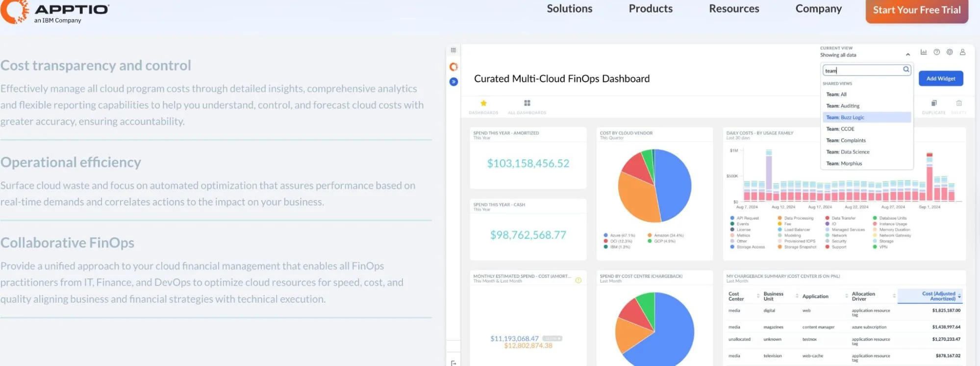
Task: Click Start Your Free Trial button
Action: [x=917, y=11]
